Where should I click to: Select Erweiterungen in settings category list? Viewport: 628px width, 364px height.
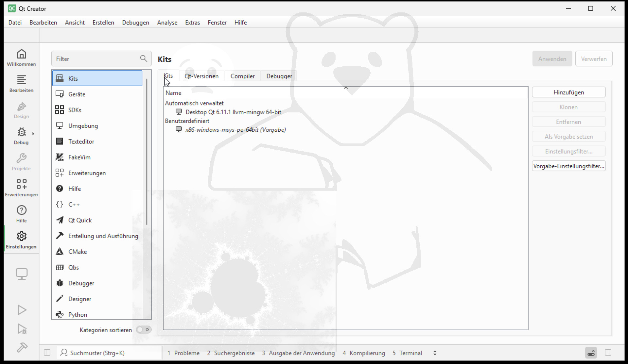(x=97, y=173)
